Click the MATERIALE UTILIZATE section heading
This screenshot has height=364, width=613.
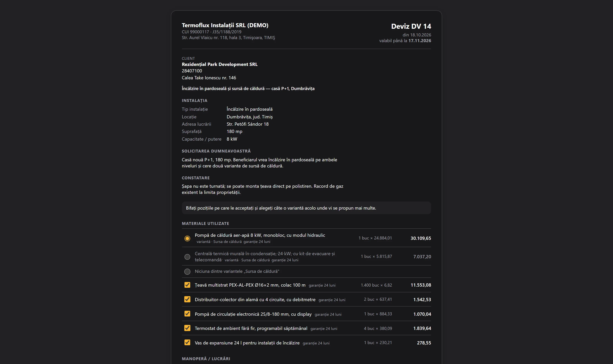click(x=205, y=223)
